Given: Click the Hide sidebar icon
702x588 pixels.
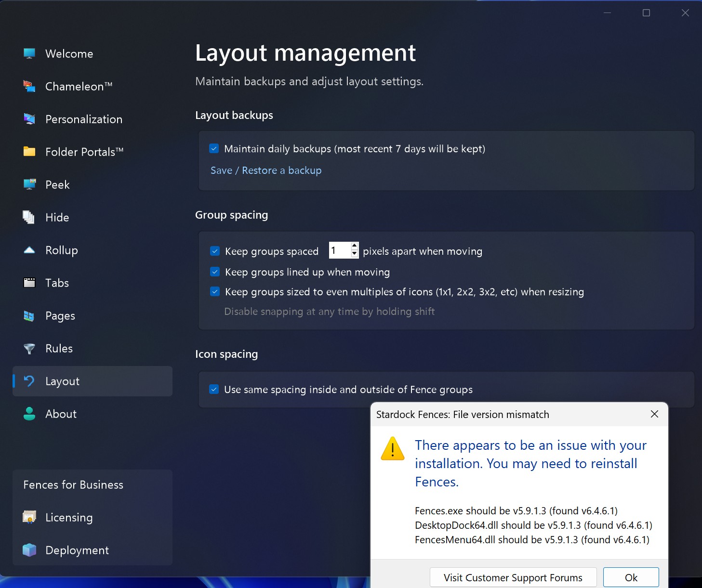Looking at the screenshot, I should [29, 217].
